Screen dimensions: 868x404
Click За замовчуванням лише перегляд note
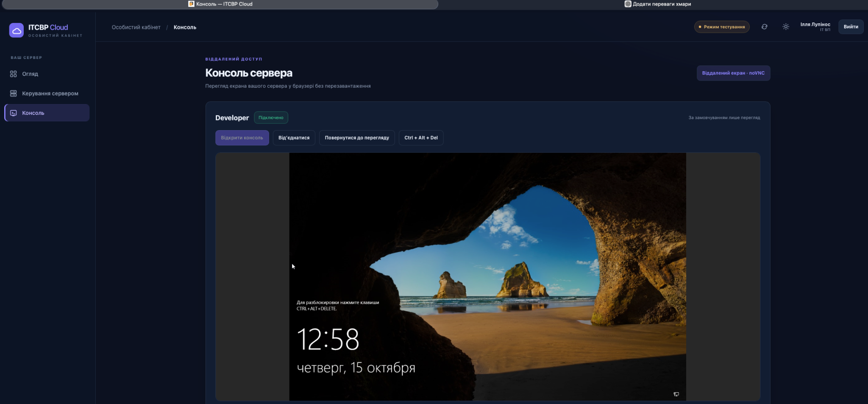pos(724,117)
